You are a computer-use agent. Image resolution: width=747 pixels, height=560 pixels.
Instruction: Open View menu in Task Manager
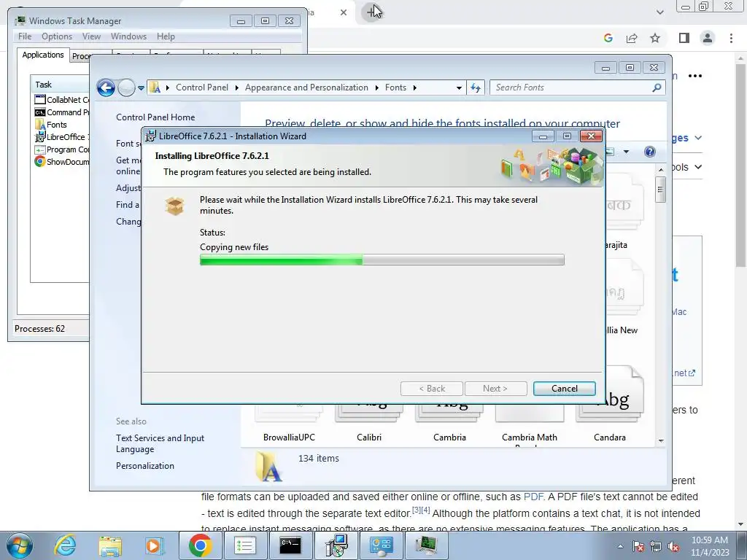[x=91, y=36]
